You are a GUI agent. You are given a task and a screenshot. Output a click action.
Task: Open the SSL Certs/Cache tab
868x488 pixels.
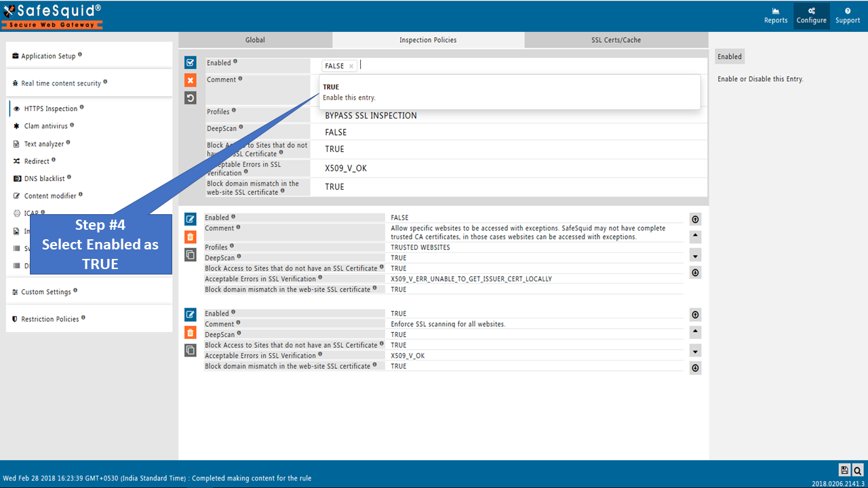[x=616, y=40]
